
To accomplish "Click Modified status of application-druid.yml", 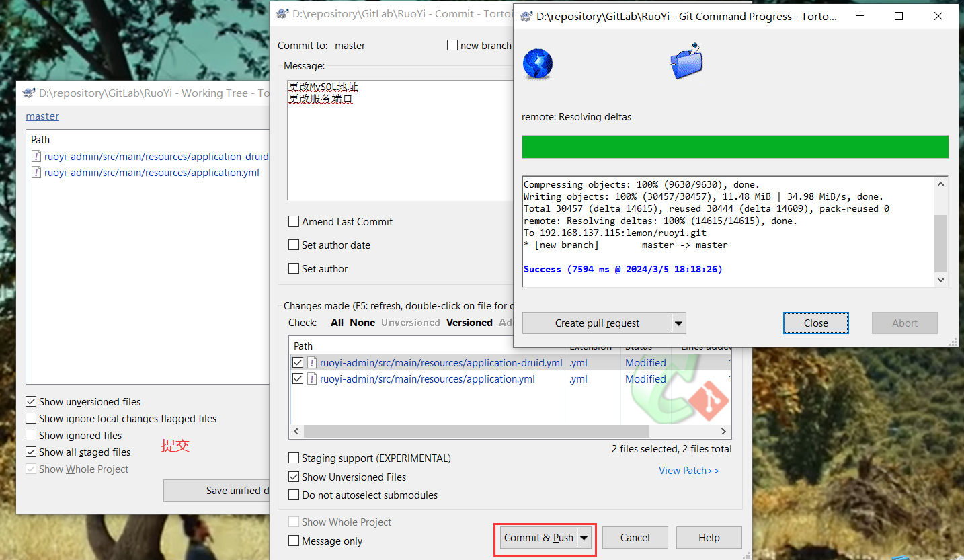I will 645,363.
